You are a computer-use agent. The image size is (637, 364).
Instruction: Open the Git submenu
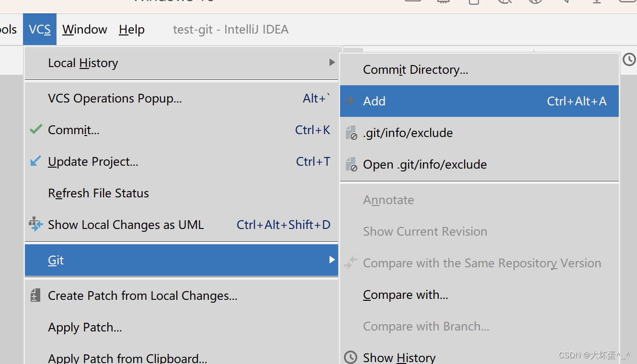coord(182,260)
